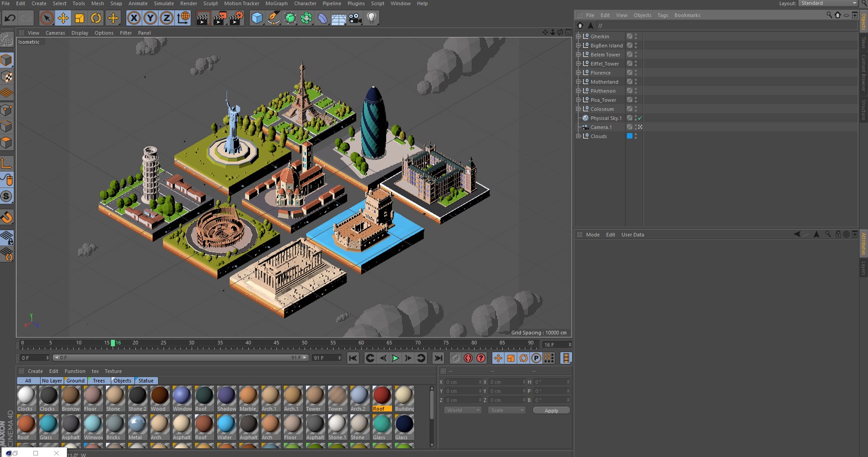Select the red Roof material
This screenshot has width=868, height=457.
(x=381, y=398)
